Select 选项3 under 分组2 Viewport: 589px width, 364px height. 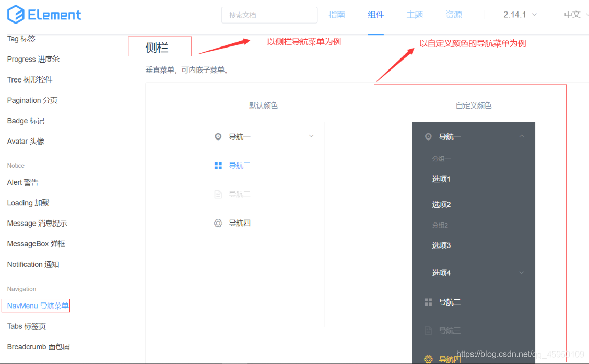441,245
